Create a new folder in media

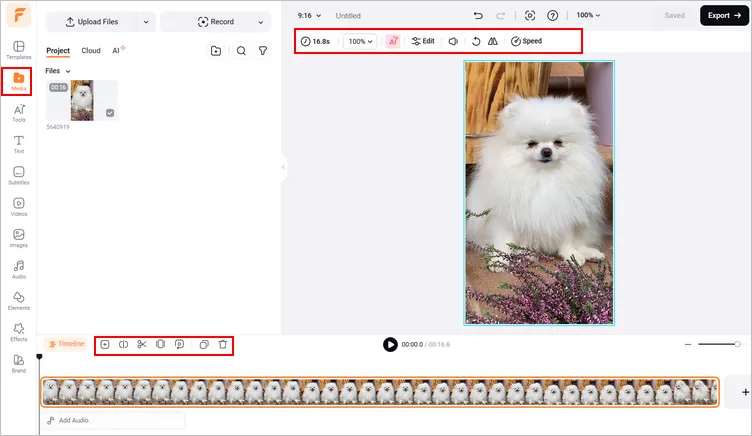216,51
